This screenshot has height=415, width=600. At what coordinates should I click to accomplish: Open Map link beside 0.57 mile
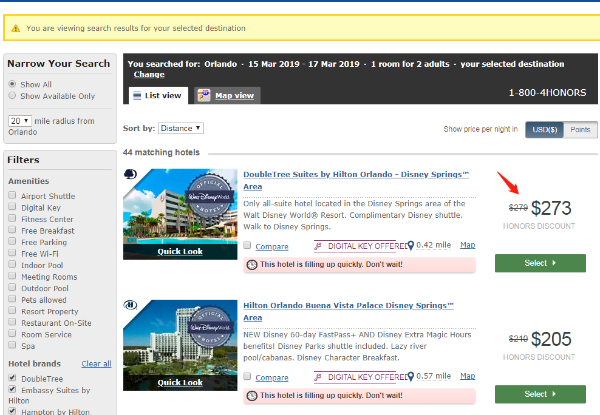468,376
